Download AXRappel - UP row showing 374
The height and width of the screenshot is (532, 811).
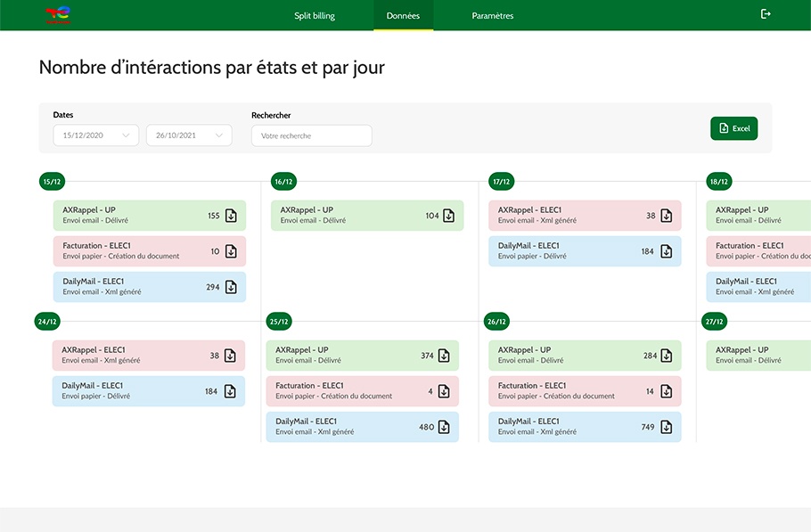[444, 356]
